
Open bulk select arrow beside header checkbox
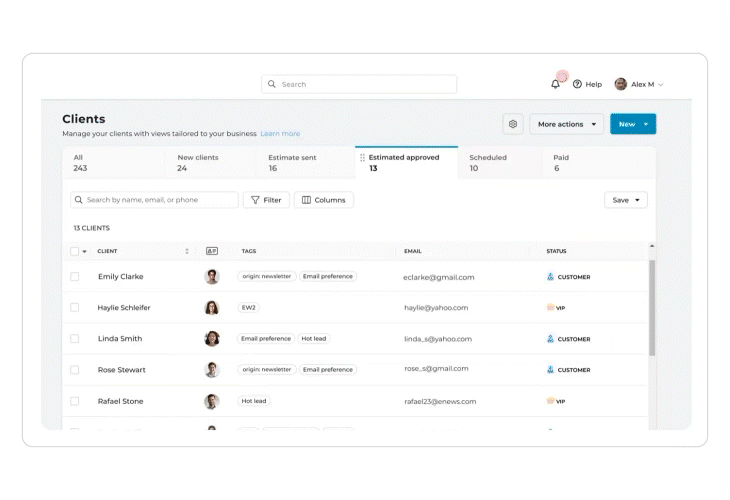(84, 251)
